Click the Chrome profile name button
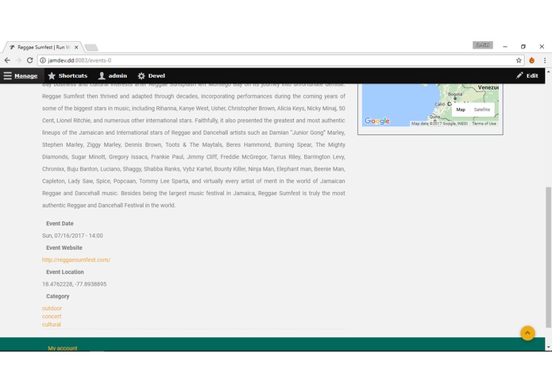 [483, 45]
